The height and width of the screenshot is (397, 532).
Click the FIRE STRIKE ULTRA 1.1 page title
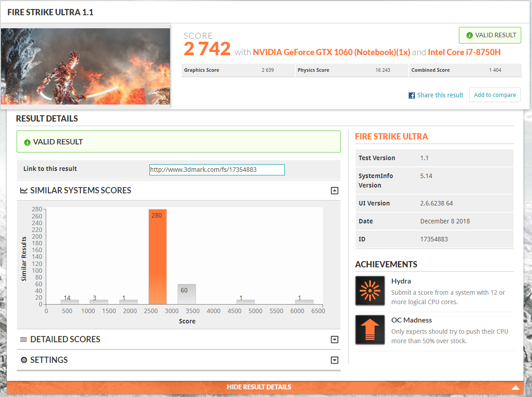coord(50,13)
